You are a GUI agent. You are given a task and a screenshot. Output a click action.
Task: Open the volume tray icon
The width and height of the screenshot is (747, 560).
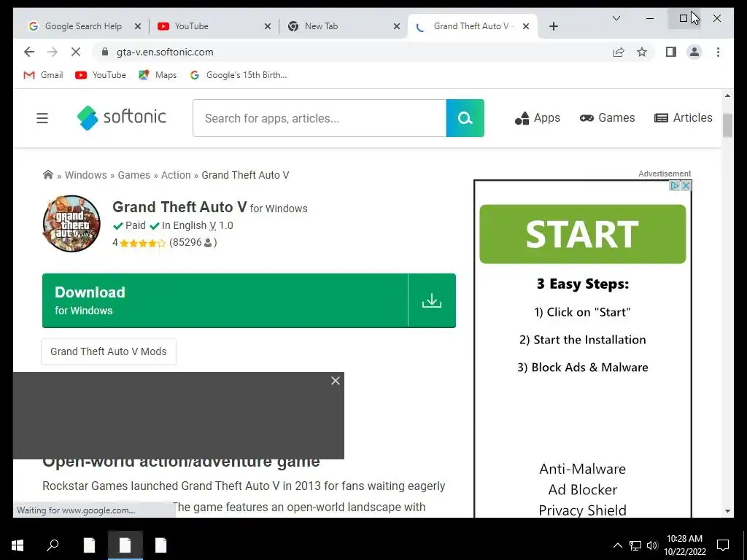click(652, 545)
